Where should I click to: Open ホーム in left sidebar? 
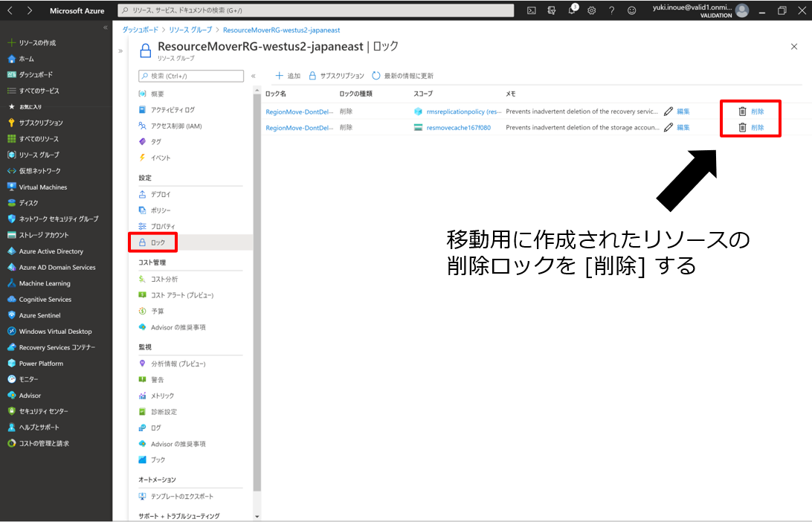pos(21,59)
